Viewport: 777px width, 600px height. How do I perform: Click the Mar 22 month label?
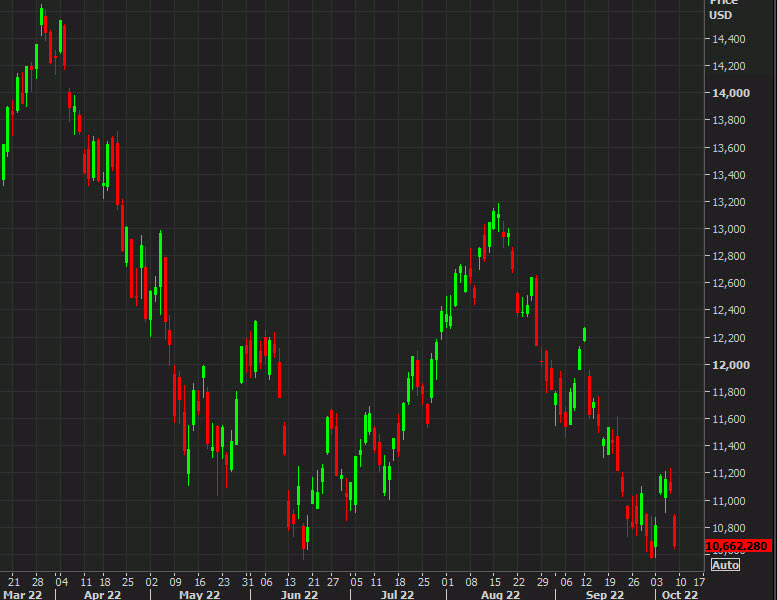click(x=23, y=595)
